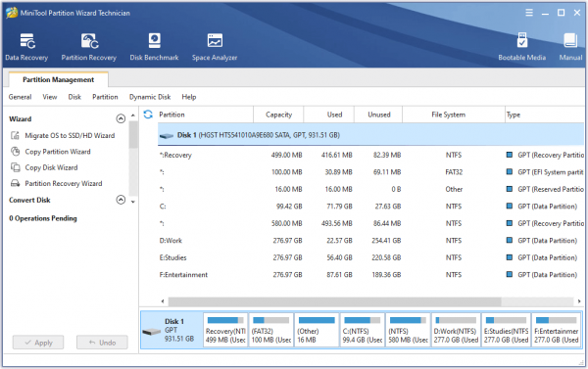Screen dimensions: 588x369
Task: Click the Copy Disk Wizard icon
Action: [15, 167]
